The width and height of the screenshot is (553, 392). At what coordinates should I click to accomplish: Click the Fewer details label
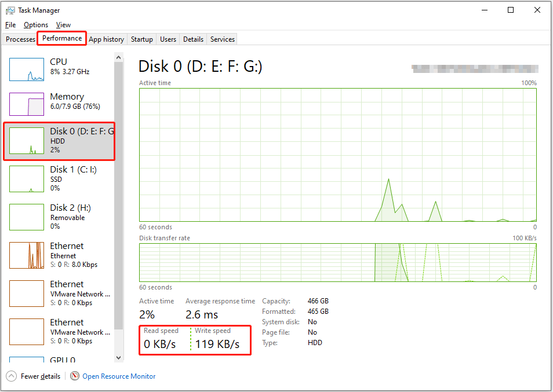(41, 376)
